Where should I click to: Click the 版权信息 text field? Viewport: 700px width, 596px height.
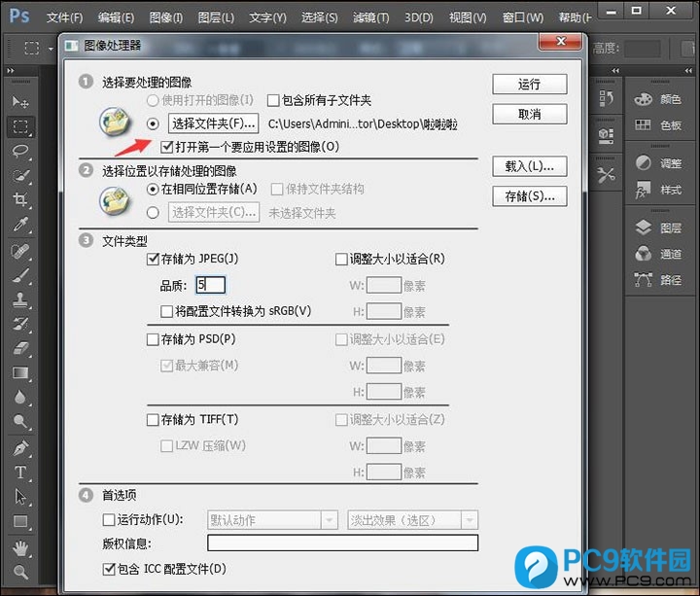pos(342,543)
